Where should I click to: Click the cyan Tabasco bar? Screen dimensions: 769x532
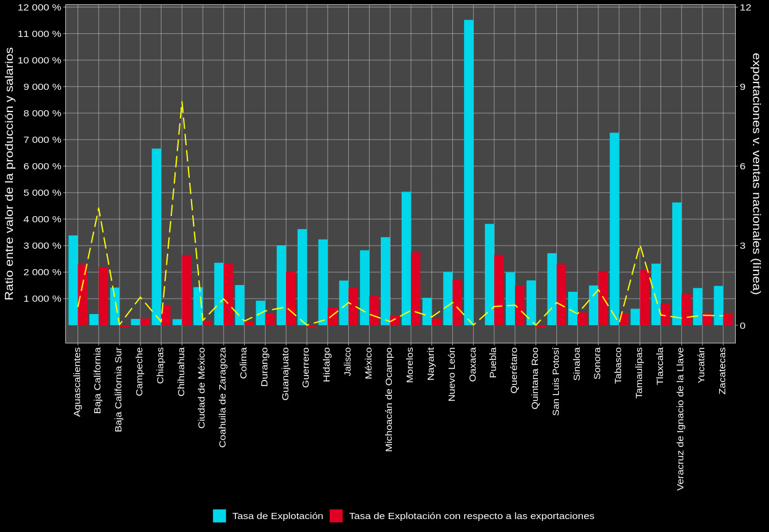[614, 228]
